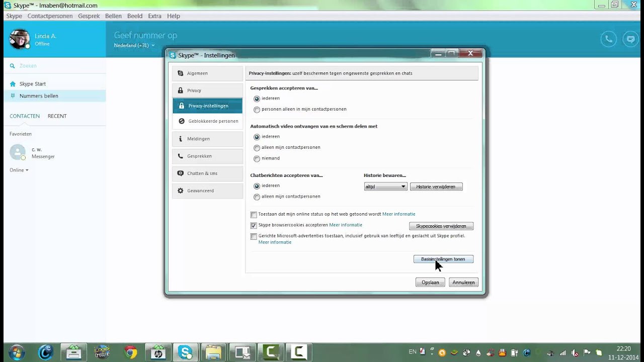Open Skype Start home icon
Viewport: 644px width, 362px height.
tap(13, 84)
